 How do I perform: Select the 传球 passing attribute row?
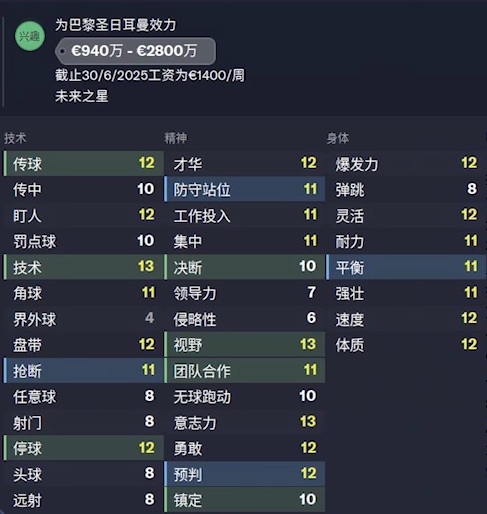pyautogui.click(x=83, y=163)
